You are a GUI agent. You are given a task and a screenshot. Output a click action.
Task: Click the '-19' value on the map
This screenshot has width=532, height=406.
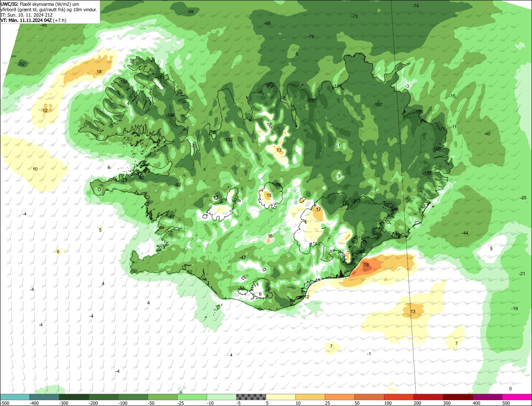(514, 308)
